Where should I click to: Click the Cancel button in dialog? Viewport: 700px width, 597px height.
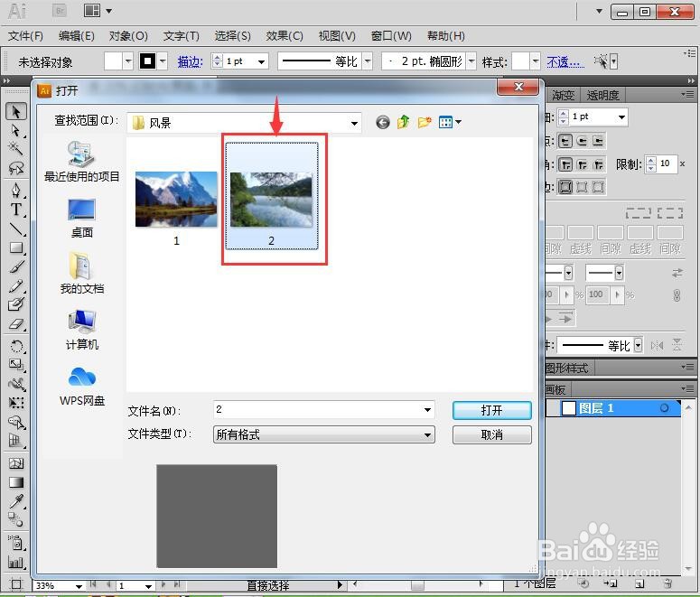[492, 434]
